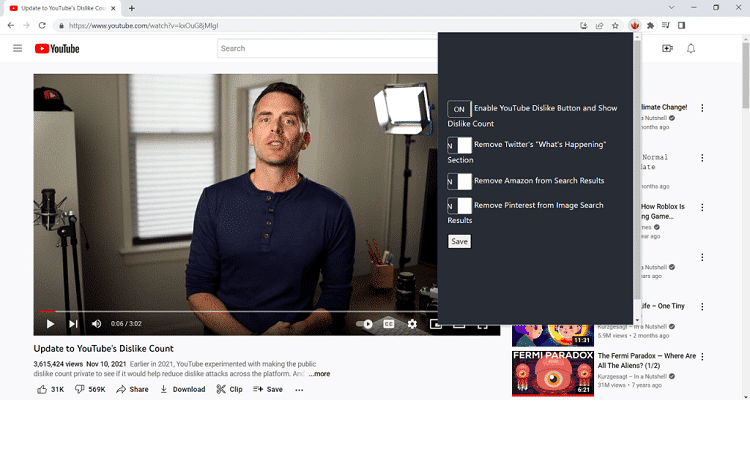Go to the YouTube home logo
Image resolution: width=750 pixels, height=468 pixels.
pos(57,49)
